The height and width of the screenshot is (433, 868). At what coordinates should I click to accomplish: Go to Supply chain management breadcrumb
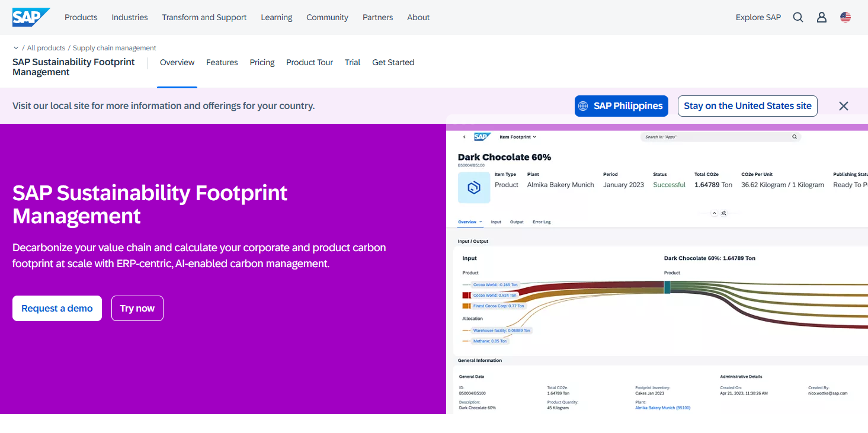114,48
